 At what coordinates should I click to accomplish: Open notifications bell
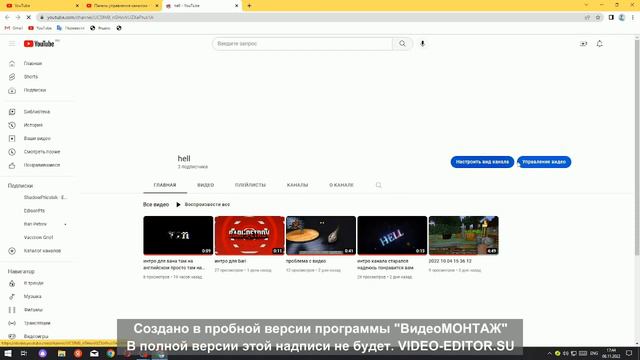coord(599,44)
